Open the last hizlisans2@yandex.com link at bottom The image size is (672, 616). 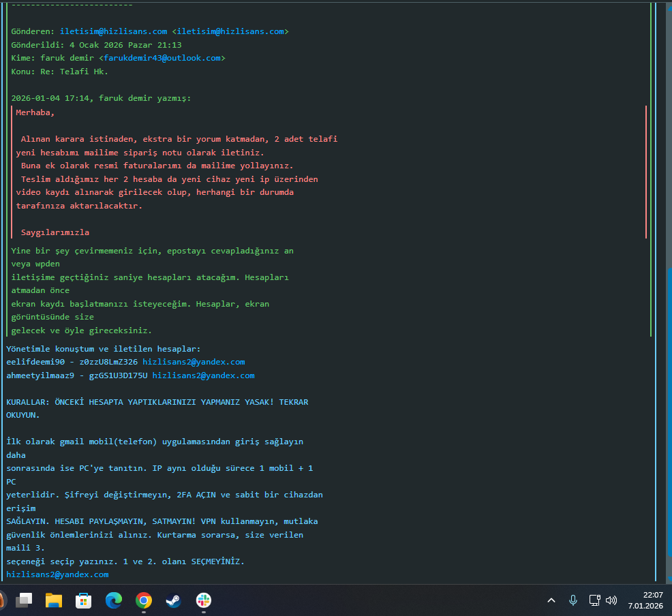[x=57, y=574]
